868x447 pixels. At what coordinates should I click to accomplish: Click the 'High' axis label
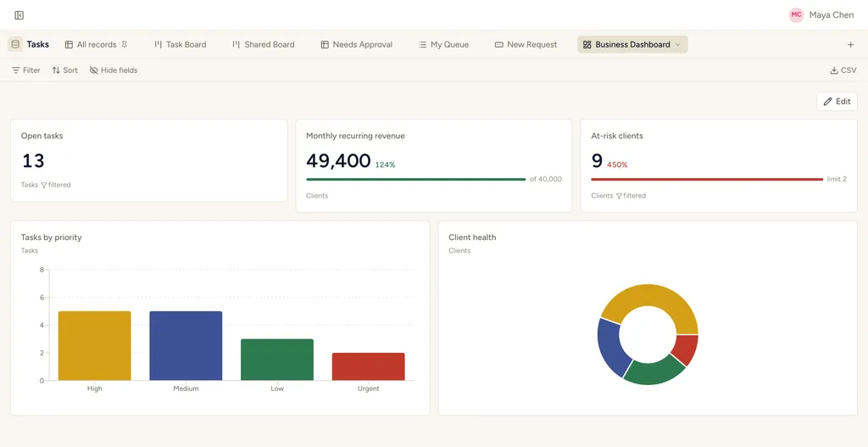coord(95,388)
